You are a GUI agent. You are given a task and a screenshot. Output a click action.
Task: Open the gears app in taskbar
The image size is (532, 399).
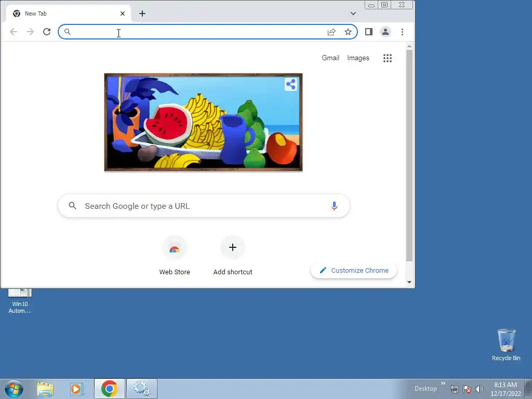tap(142, 389)
